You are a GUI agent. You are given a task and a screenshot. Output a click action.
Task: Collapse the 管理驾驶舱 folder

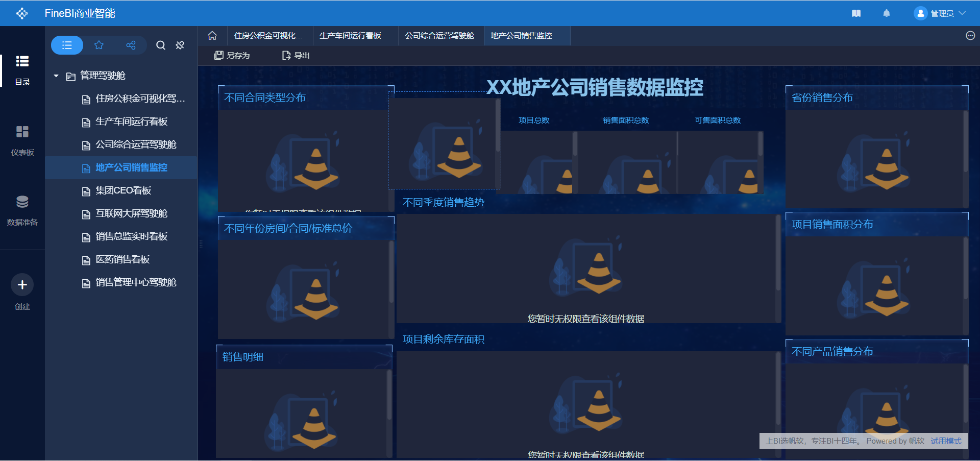[56, 76]
